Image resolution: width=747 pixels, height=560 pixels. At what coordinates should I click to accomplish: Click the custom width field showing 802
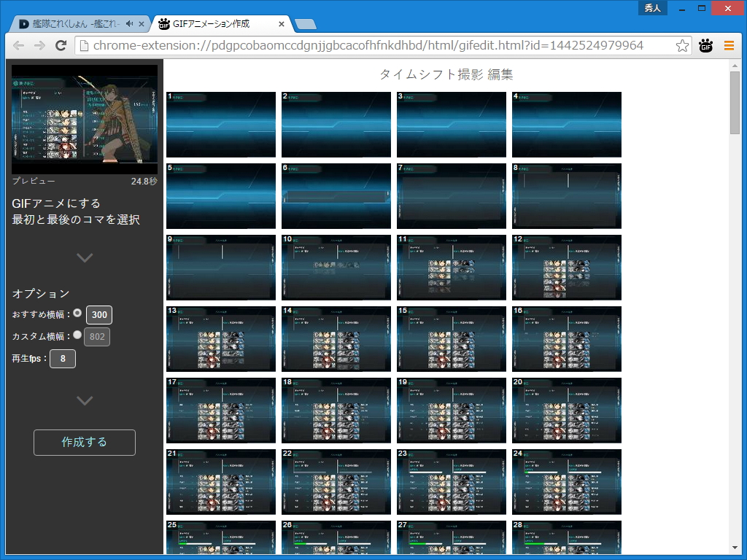pyautogui.click(x=97, y=337)
